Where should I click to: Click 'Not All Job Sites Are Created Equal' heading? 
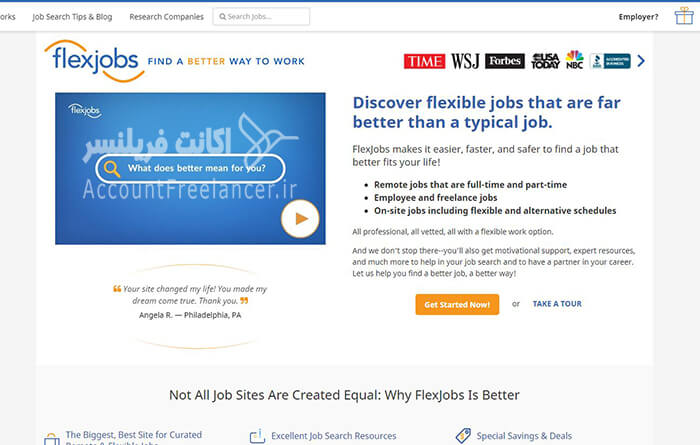(x=344, y=395)
